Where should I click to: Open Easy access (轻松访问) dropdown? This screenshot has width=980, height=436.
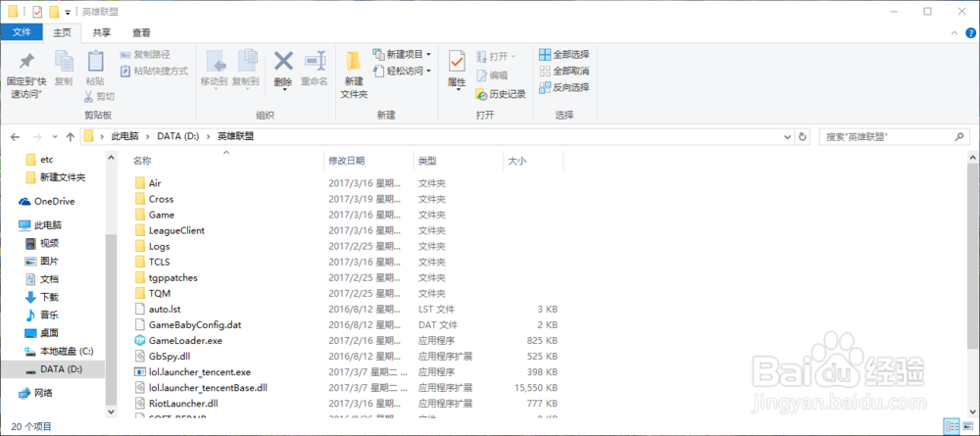(402, 71)
